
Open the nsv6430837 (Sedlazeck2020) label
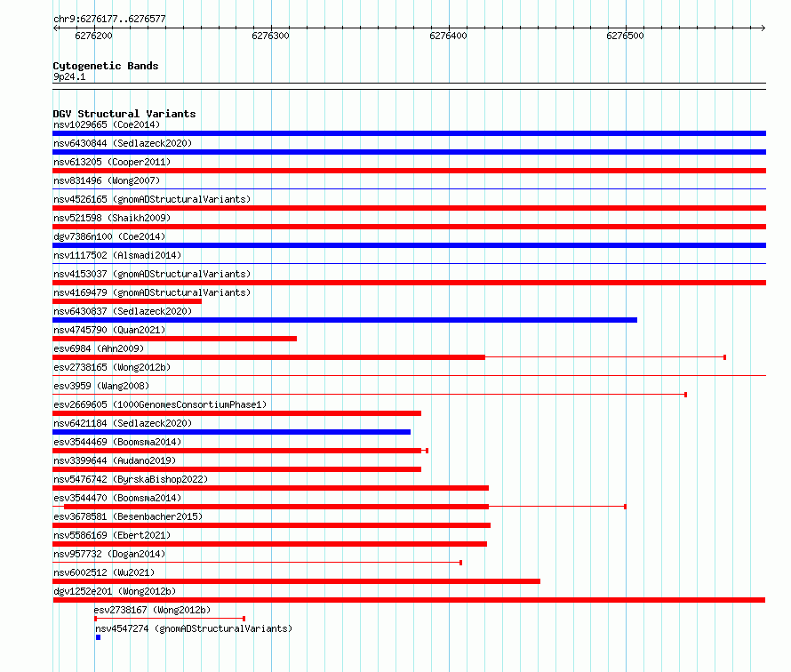click(x=123, y=311)
